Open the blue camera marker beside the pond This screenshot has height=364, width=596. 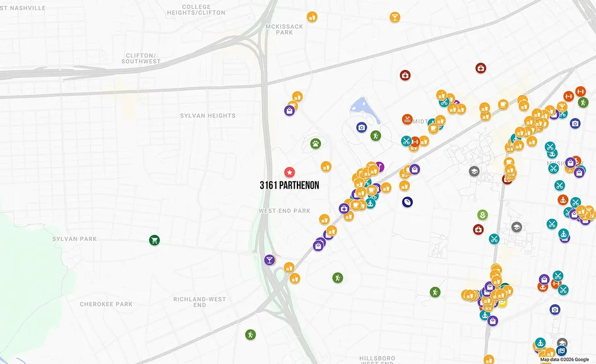click(361, 127)
